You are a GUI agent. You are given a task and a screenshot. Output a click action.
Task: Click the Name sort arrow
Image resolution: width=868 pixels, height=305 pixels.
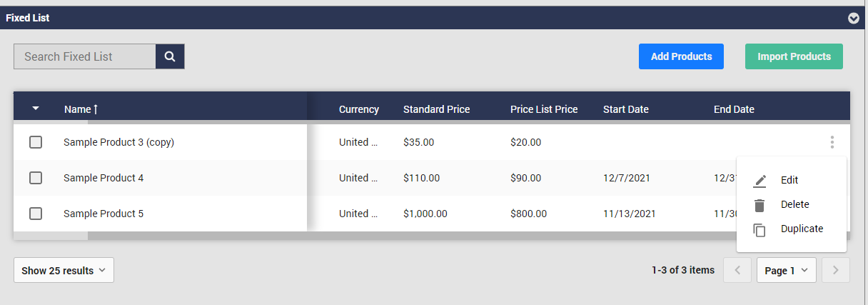click(x=96, y=109)
